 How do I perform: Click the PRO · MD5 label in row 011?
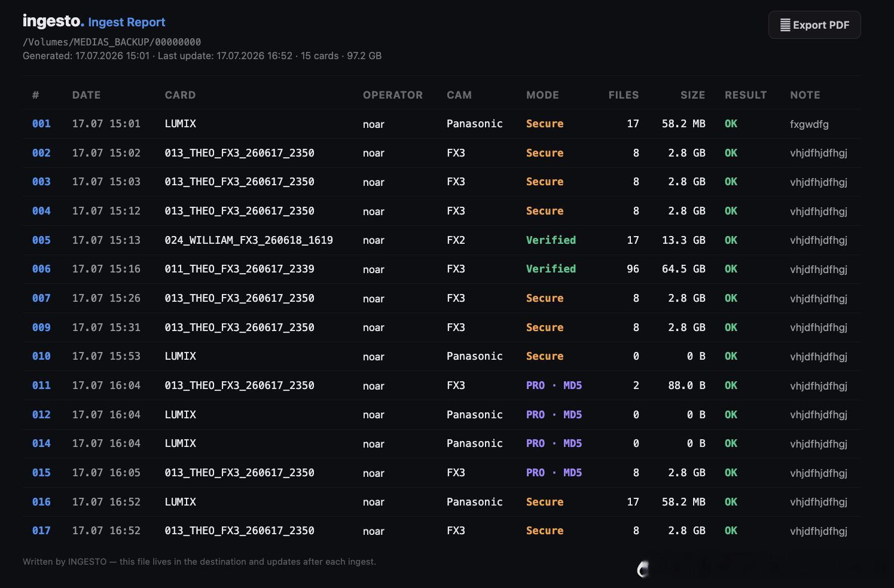tap(554, 385)
